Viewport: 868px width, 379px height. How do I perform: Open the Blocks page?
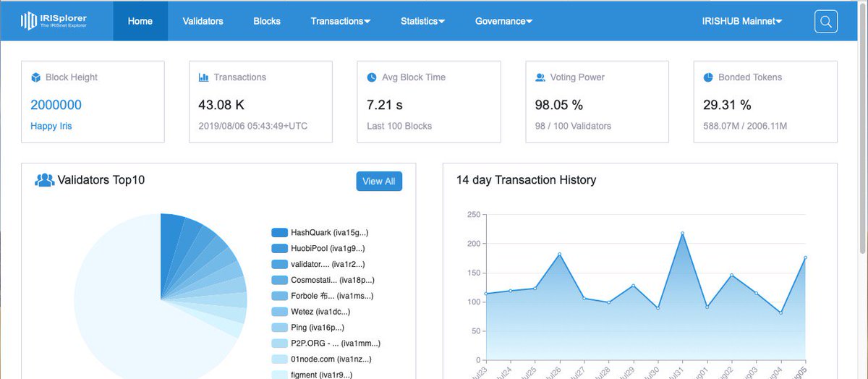[x=267, y=21]
